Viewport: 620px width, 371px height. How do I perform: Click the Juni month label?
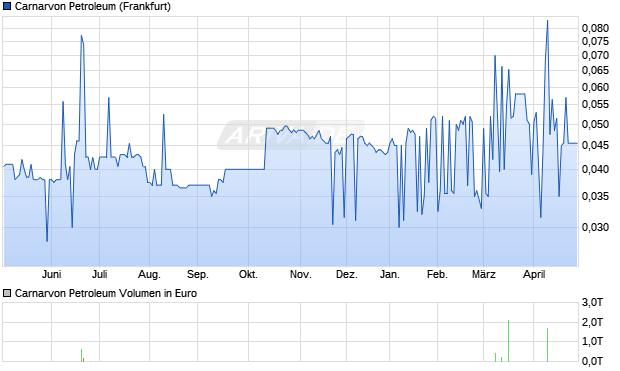51,274
